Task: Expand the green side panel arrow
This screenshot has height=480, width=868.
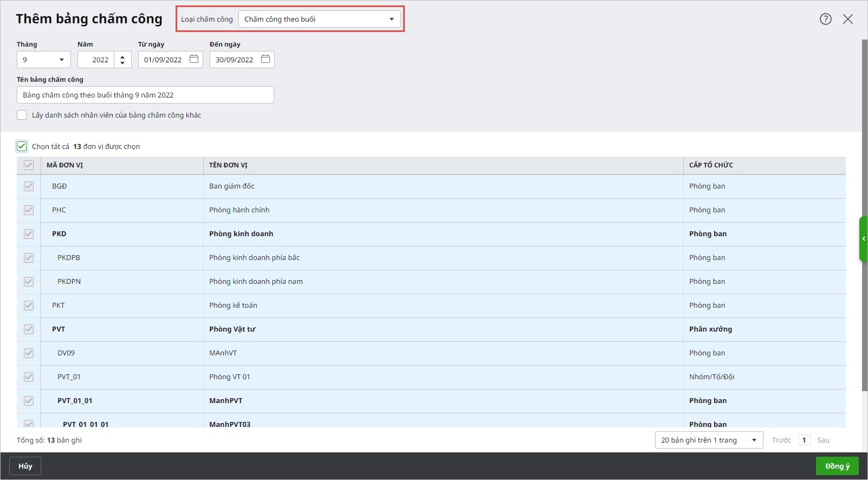Action: [x=864, y=239]
